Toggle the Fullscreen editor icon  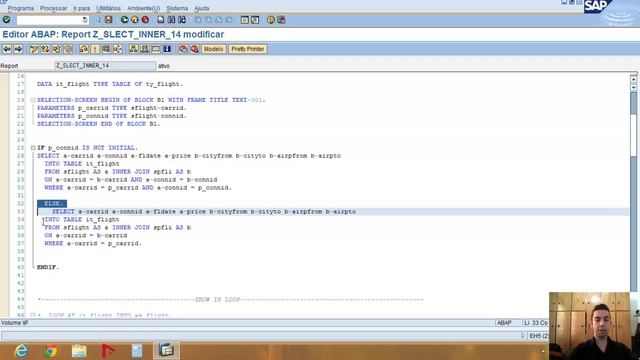[156, 49]
